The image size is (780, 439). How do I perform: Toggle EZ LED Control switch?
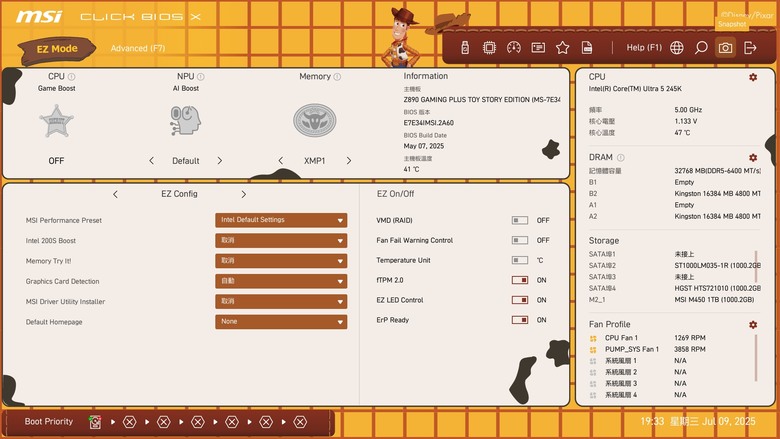tap(520, 300)
